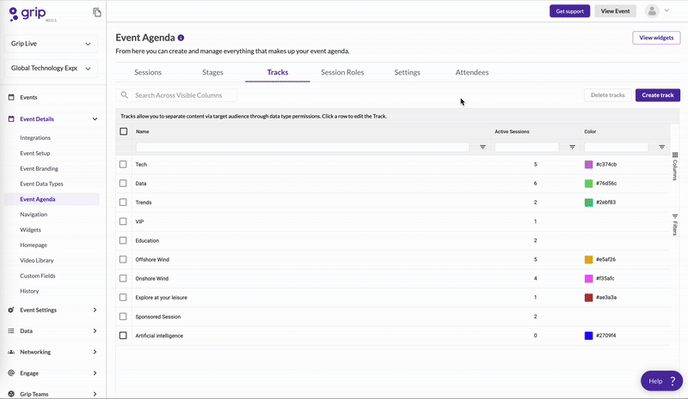The height and width of the screenshot is (399, 688).
Task: Switch to the Sessions tab
Action: pos(148,72)
